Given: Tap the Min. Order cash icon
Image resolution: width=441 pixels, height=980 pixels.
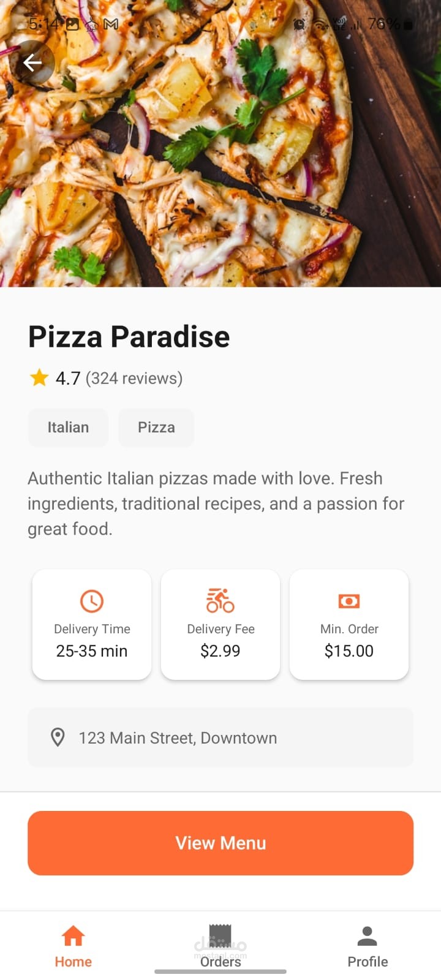Looking at the screenshot, I should tap(349, 601).
